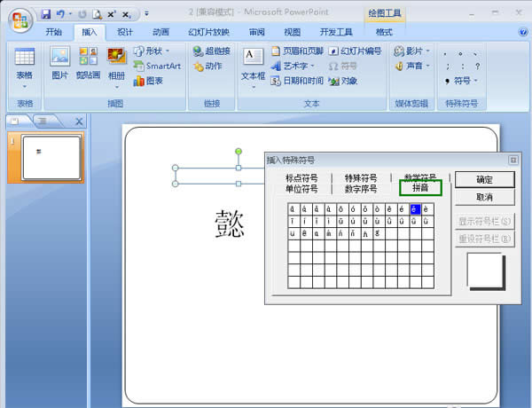Viewport: 532px width, 408px height.
Task: Switch to the 设计 ribbon tab
Action: 125,32
